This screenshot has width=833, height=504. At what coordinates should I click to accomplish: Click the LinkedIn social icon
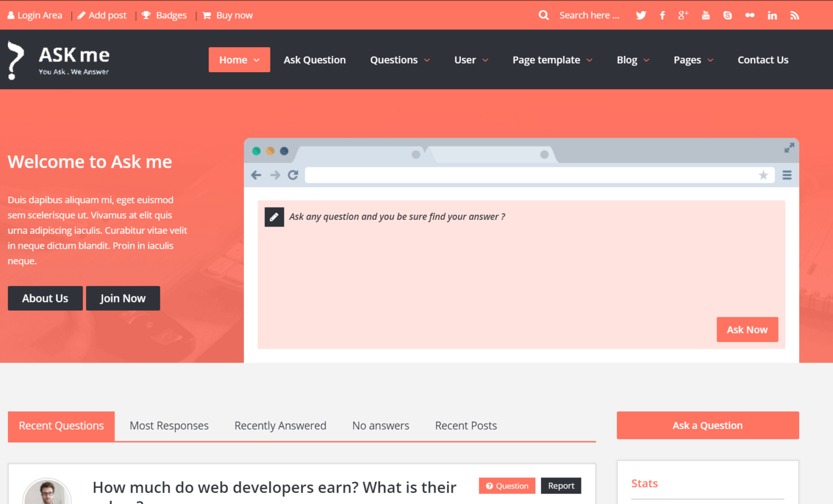pyautogui.click(x=772, y=15)
